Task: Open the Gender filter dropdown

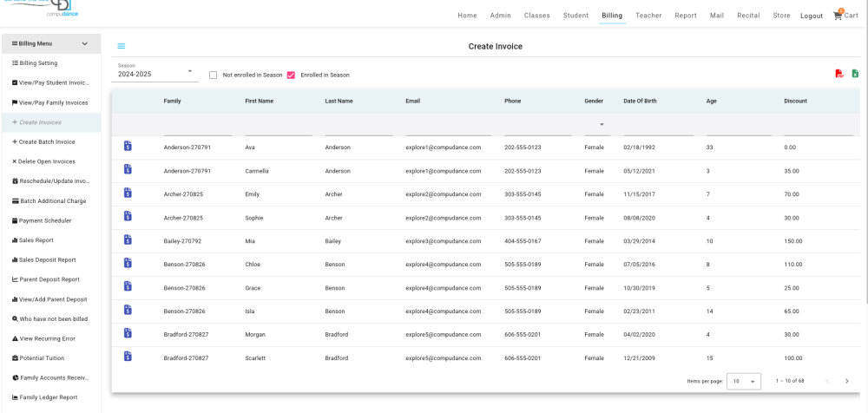Action: pos(597,125)
